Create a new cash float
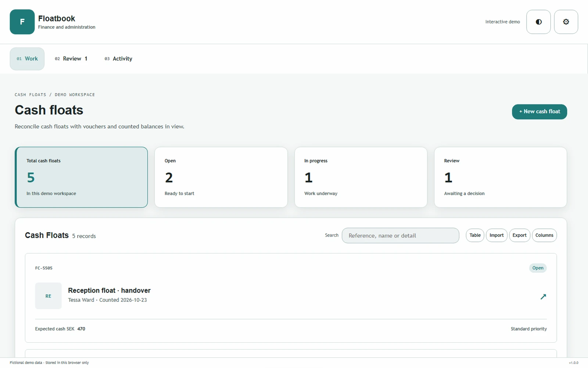The image size is (588, 368). (539, 112)
